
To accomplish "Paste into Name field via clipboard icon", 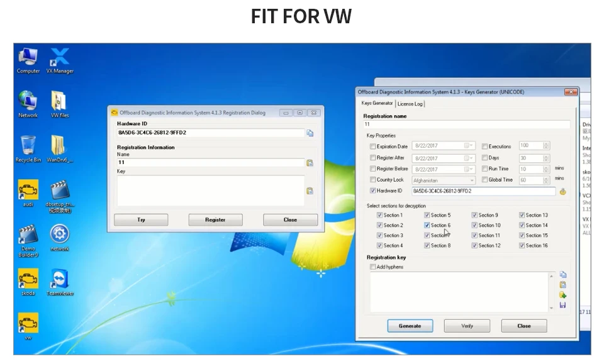I will 310,163.
